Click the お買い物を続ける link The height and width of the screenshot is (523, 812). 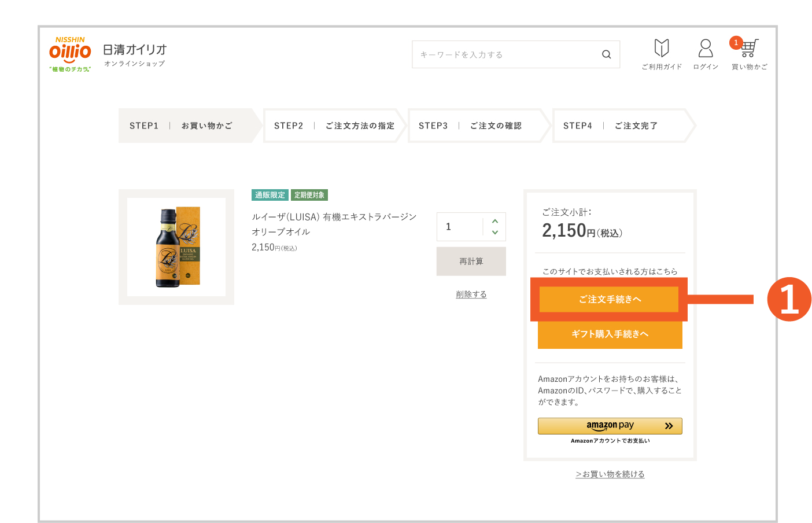pos(610,474)
